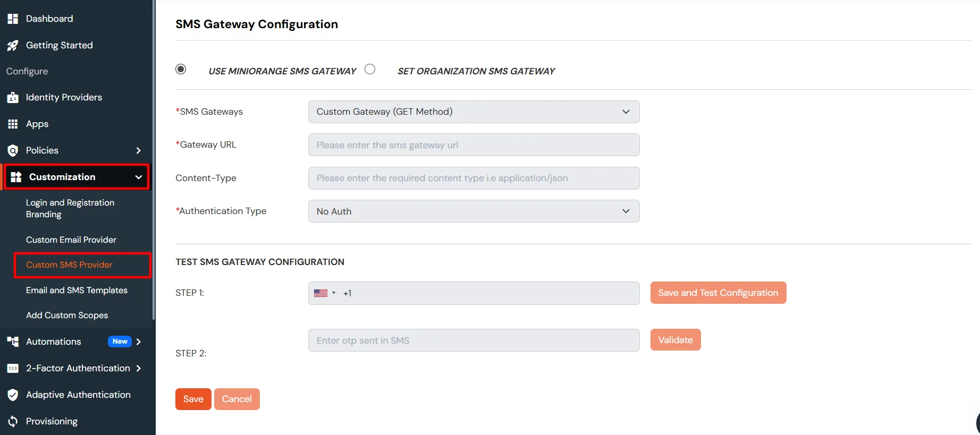Click the Provisioning sync icon
The image size is (980, 435).
point(13,421)
